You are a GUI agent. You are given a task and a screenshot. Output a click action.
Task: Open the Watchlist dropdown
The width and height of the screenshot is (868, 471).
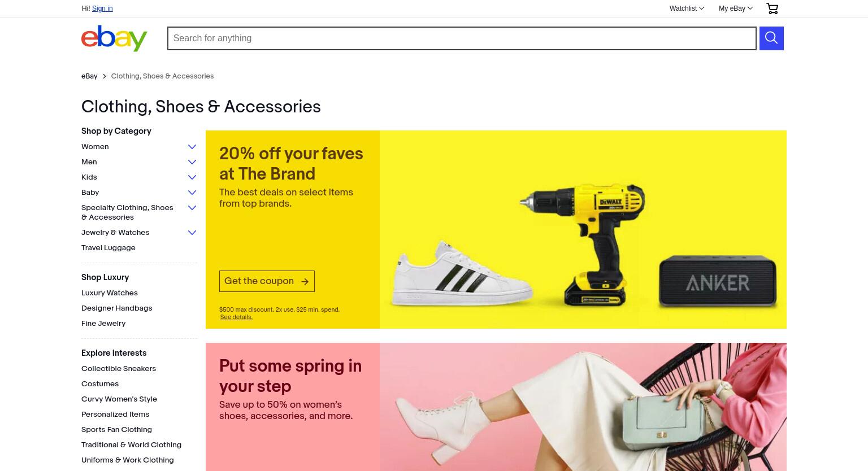[687, 8]
